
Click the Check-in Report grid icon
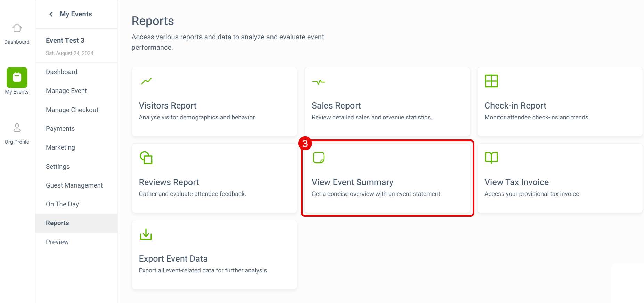coord(491,81)
